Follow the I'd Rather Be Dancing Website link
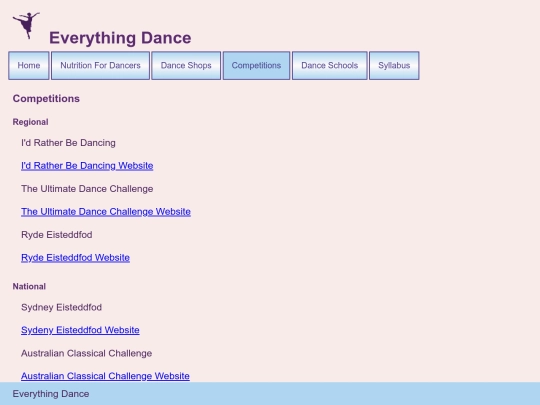Screen dimensions: 540x405 87,166
